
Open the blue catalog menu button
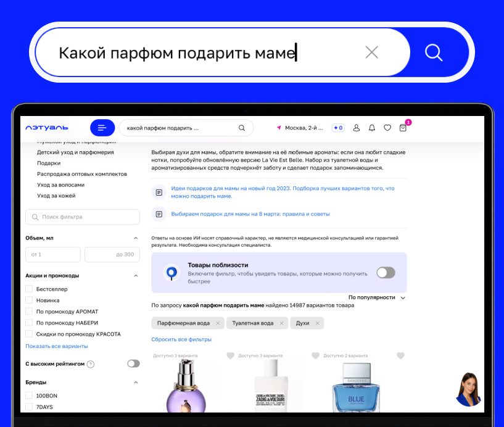pyautogui.click(x=102, y=128)
